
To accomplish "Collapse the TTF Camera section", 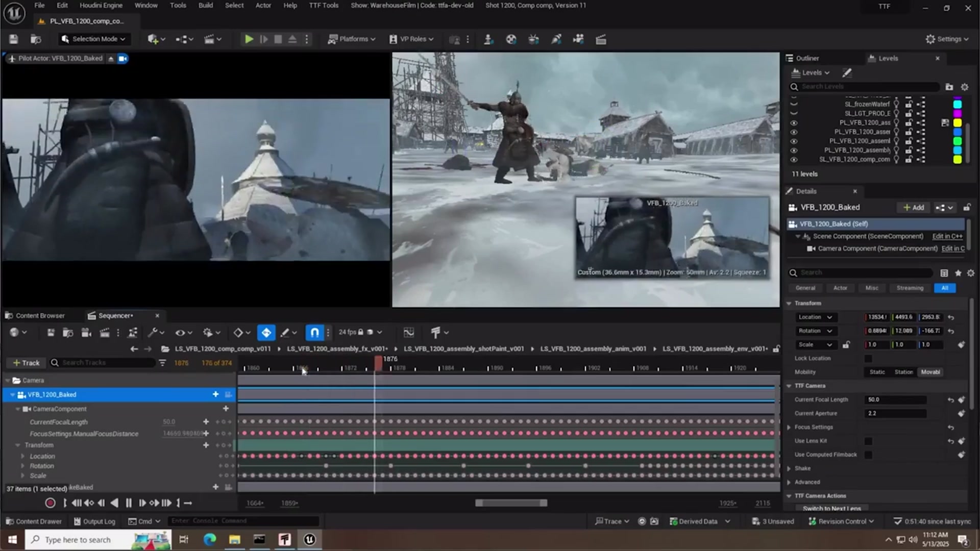I will [x=789, y=386].
